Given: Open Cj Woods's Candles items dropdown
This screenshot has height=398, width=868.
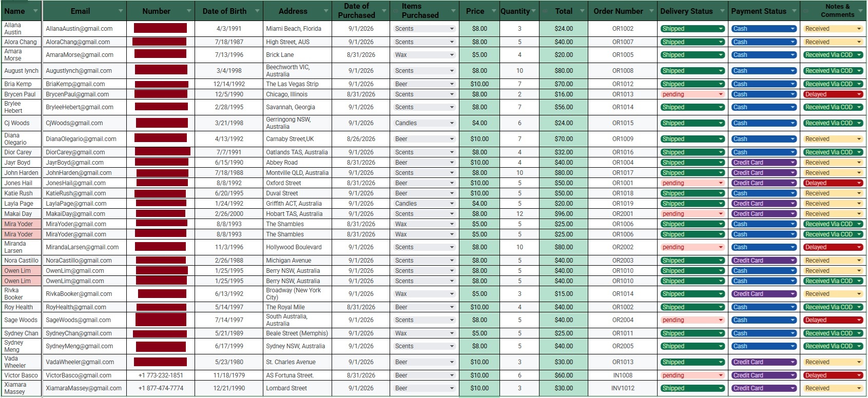Looking at the screenshot, I should (x=425, y=123).
